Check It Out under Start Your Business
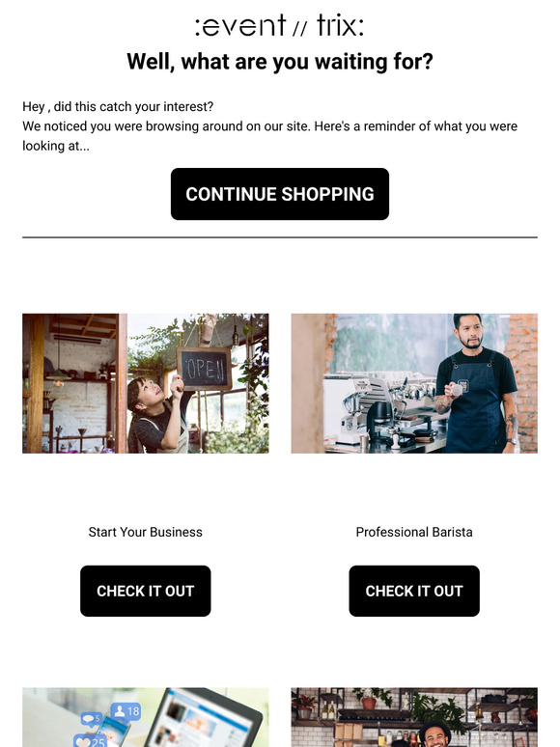Viewport: 560px width, 747px height. pos(146,591)
